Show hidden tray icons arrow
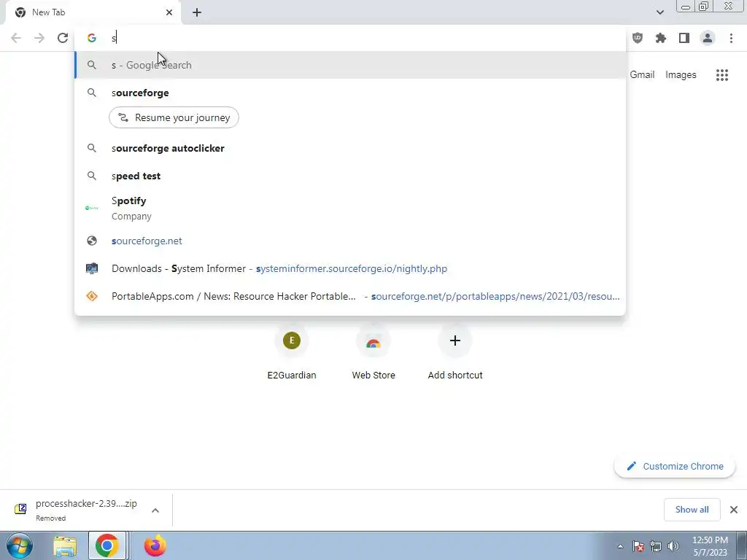The width and height of the screenshot is (747, 560). pos(620,546)
